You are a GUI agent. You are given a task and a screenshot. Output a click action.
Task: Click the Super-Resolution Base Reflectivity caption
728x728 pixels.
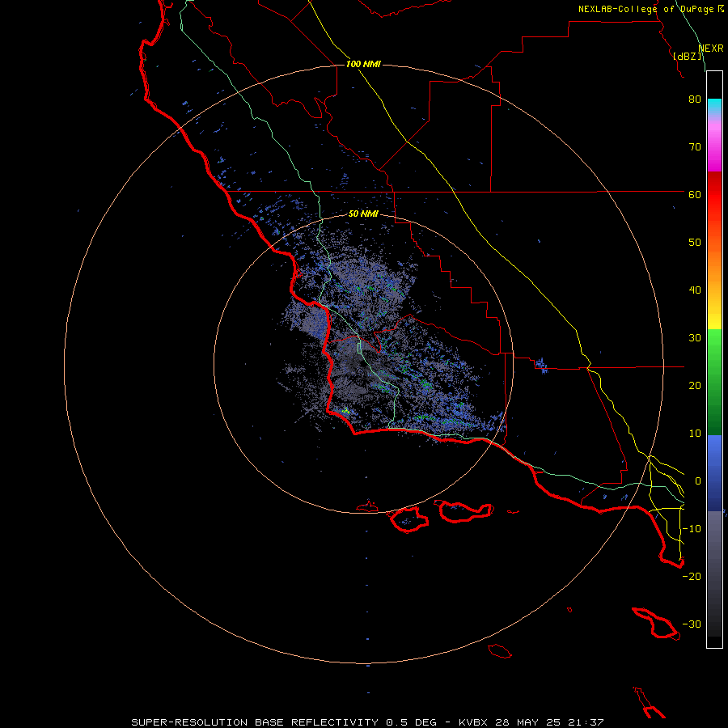[x=367, y=722]
